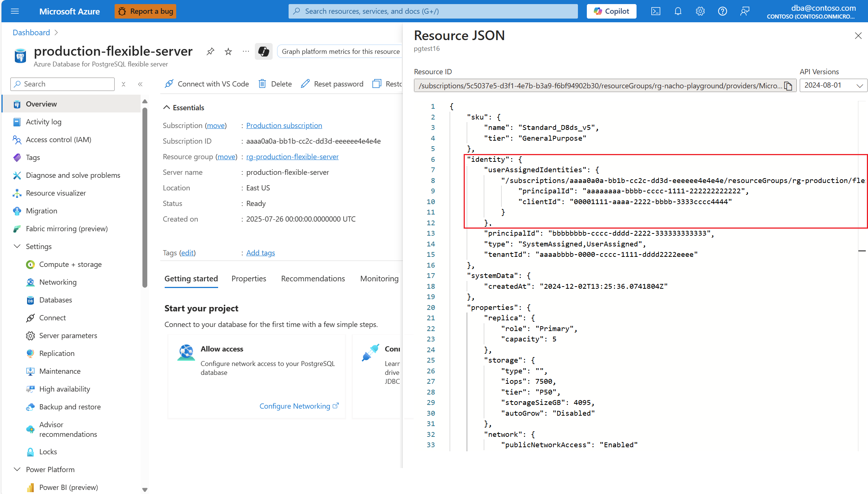Copy the Resource ID to clipboard
This screenshot has width=868, height=494.
click(788, 86)
